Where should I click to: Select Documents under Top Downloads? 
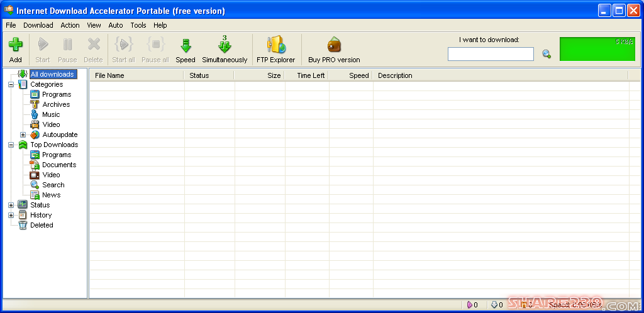[59, 165]
